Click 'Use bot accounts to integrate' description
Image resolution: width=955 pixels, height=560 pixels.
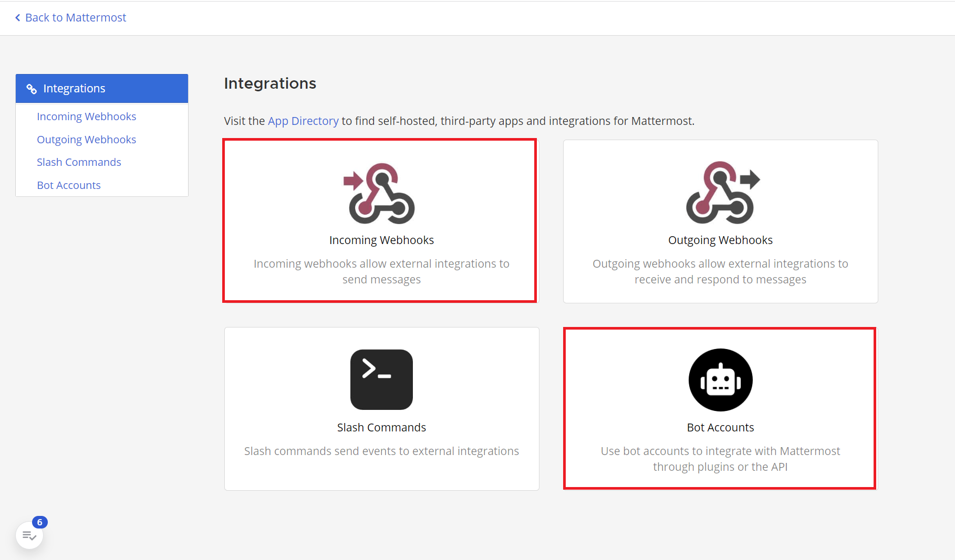tap(720, 459)
